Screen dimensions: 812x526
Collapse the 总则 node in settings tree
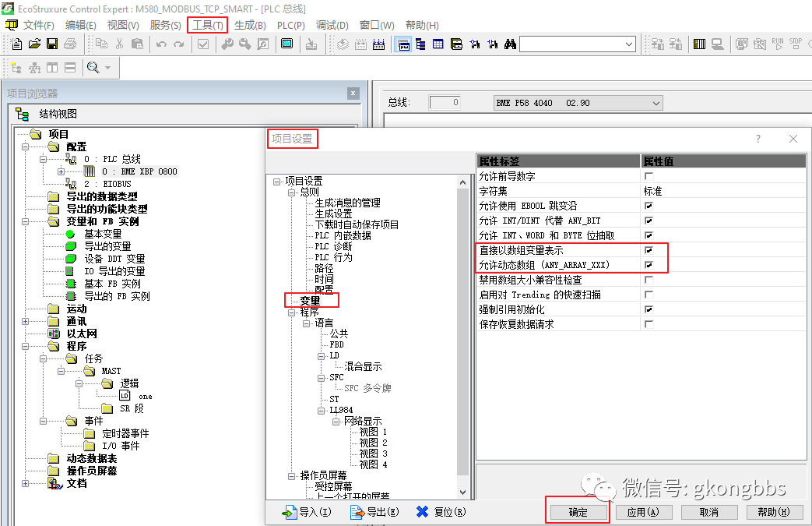(x=291, y=192)
